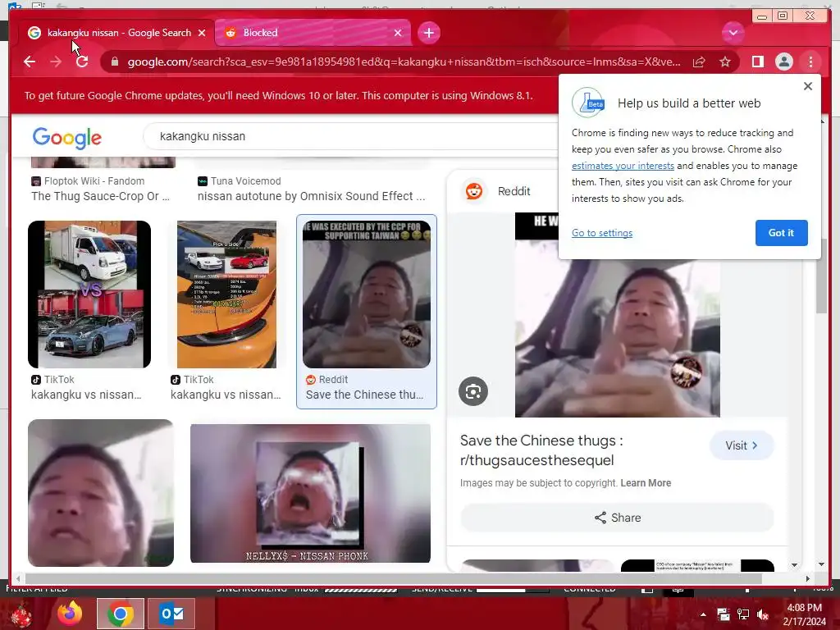840x630 pixels.
Task: Click the share page icon in address bar
Action: 699,62
